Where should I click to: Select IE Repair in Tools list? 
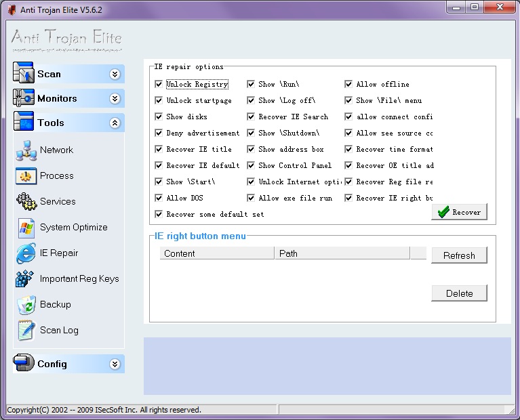[59, 253]
